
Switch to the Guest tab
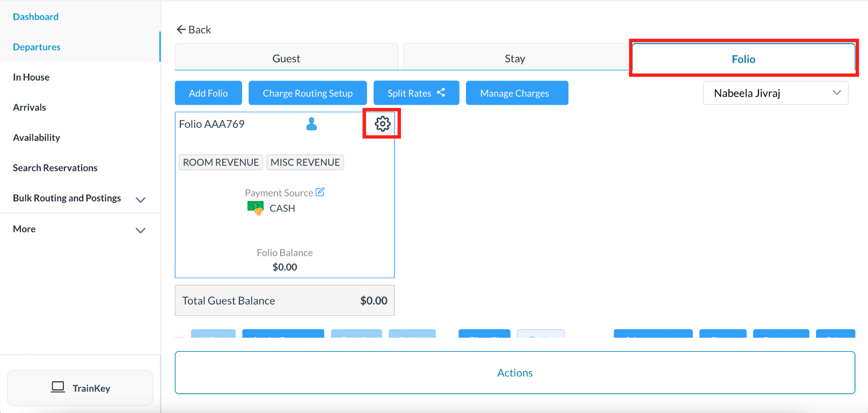tap(286, 59)
